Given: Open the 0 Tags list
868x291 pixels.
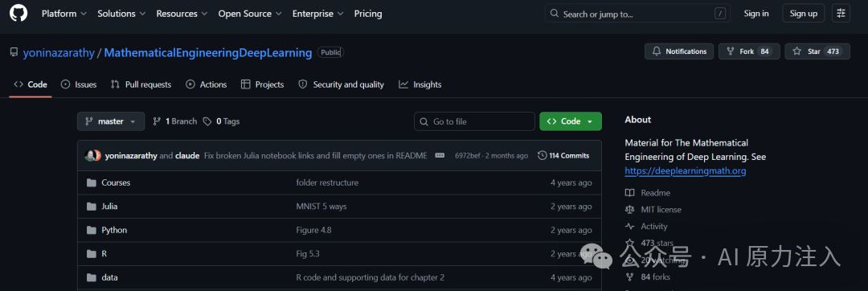Looking at the screenshot, I should (222, 121).
